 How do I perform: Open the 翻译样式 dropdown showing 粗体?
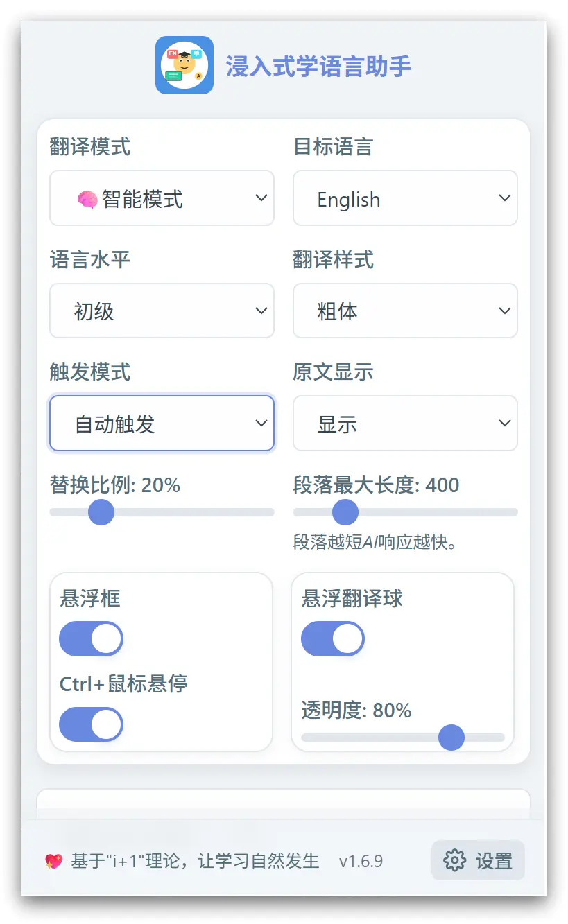click(x=405, y=311)
